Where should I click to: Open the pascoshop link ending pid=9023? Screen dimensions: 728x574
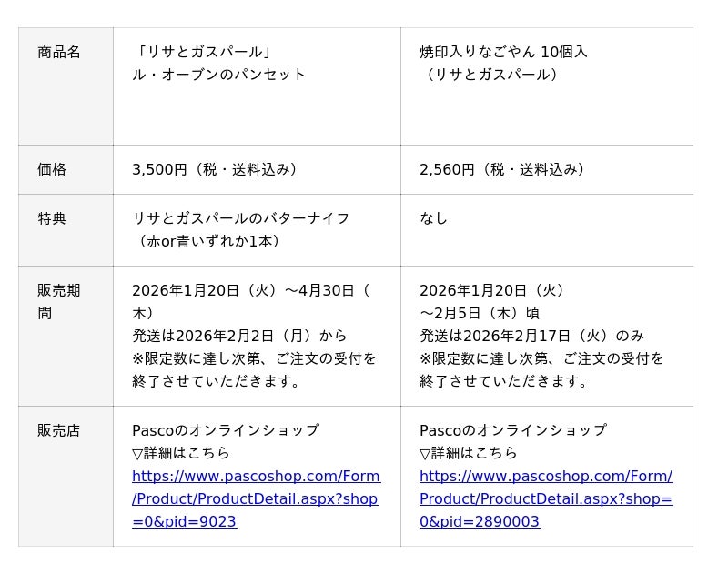coord(255,498)
